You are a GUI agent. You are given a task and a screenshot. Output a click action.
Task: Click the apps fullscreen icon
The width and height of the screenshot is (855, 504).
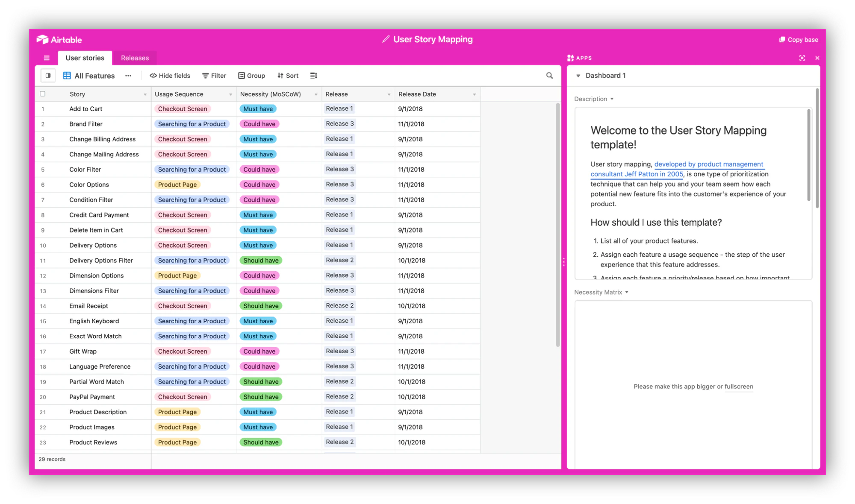pyautogui.click(x=802, y=58)
